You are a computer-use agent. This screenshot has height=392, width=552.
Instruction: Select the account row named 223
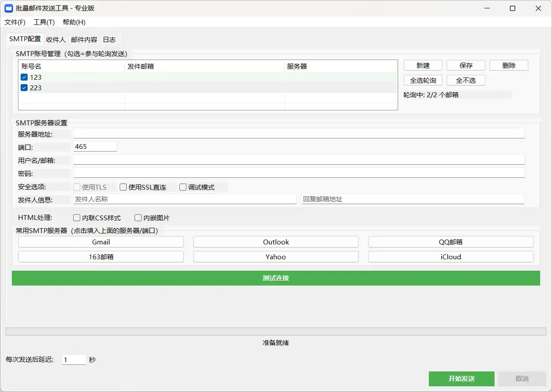click(208, 88)
